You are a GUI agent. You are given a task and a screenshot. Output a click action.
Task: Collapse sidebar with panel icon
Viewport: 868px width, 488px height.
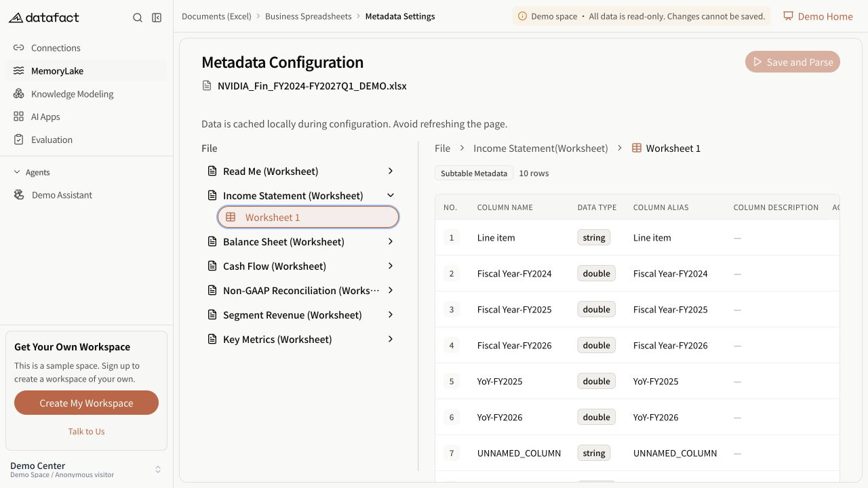(x=157, y=18)
